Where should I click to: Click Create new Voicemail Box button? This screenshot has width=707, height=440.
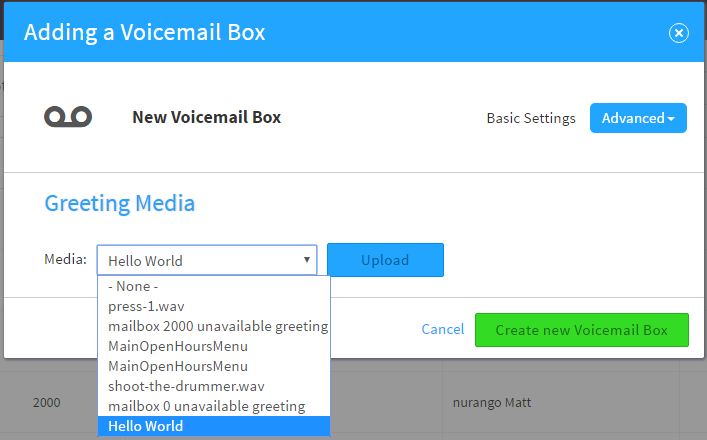tap(582, 330)
